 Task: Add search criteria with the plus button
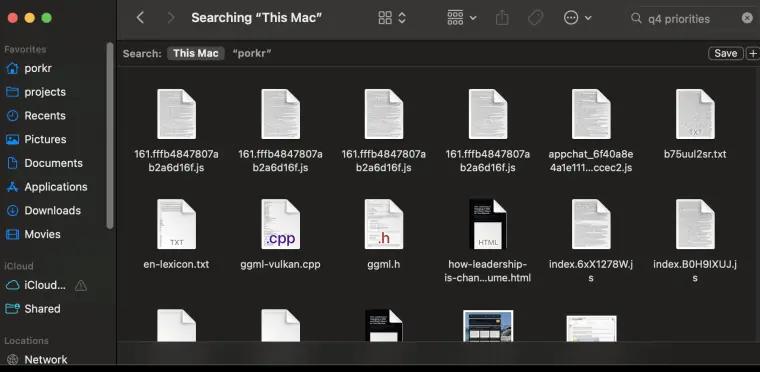(753, 53)
